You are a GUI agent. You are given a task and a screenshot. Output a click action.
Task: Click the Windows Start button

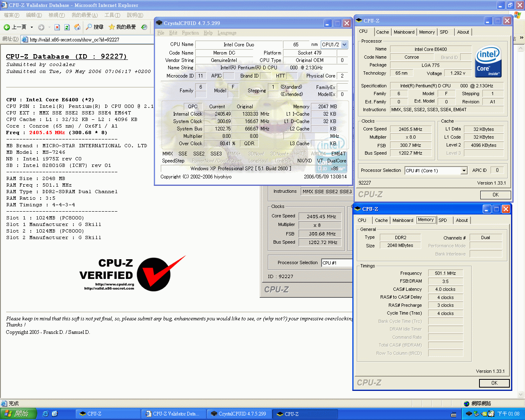point(18,414)
